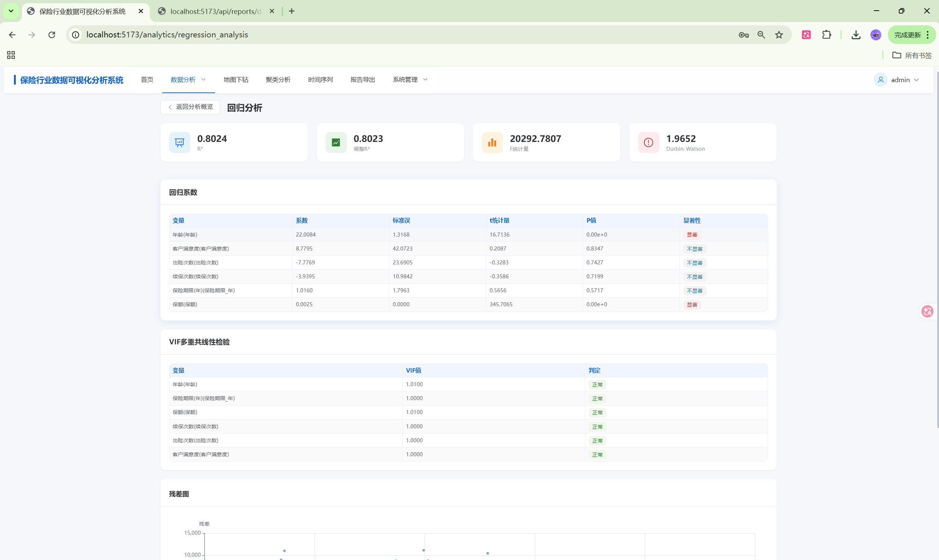Click the 返回分析概览 back button

pos(190,107)
